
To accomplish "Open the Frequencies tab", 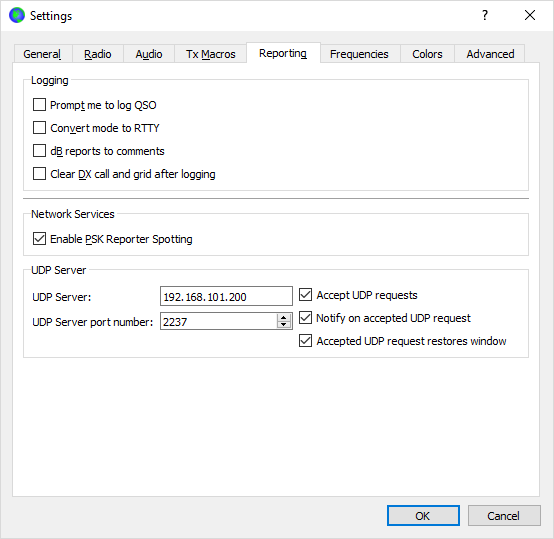I will 359,54.
